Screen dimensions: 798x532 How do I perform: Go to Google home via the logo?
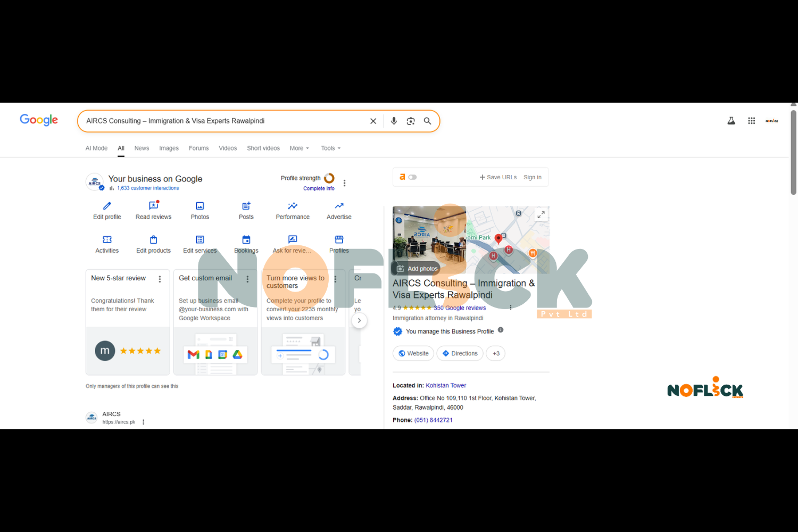click(39, 120)
